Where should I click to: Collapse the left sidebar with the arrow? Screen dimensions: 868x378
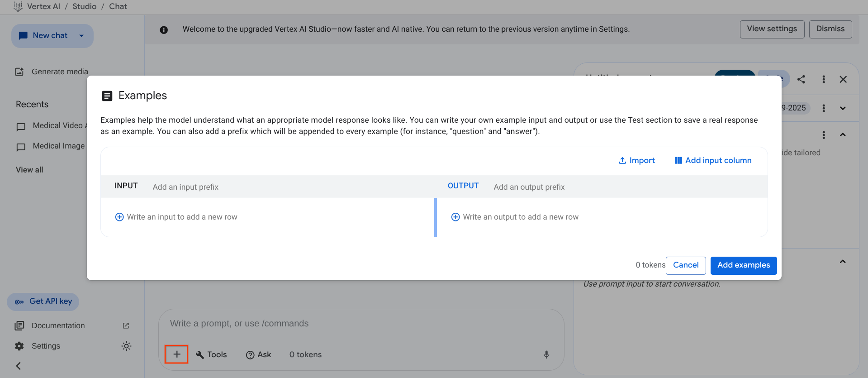(19, 366)
